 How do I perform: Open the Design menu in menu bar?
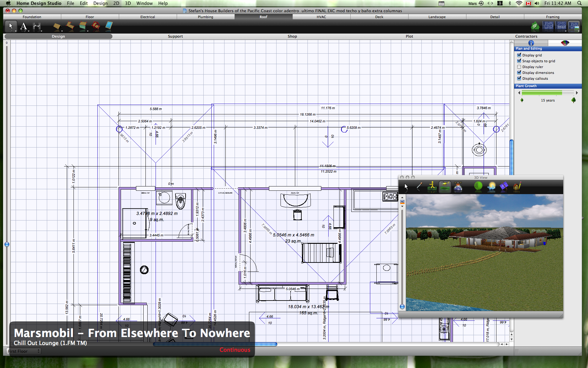tap(100, 3)
